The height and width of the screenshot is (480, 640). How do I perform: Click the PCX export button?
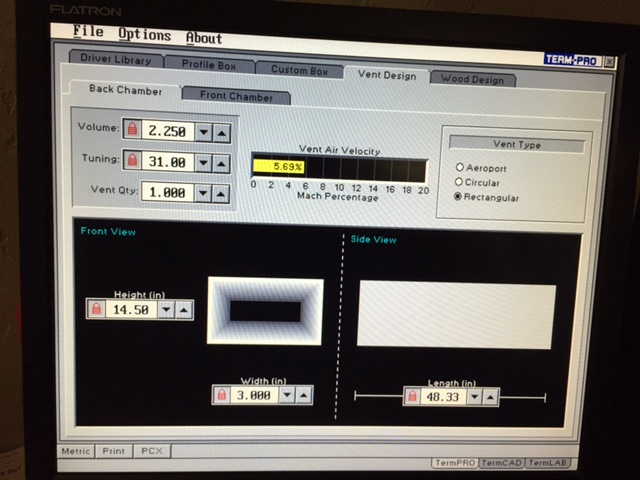click(x=152, y=451)
